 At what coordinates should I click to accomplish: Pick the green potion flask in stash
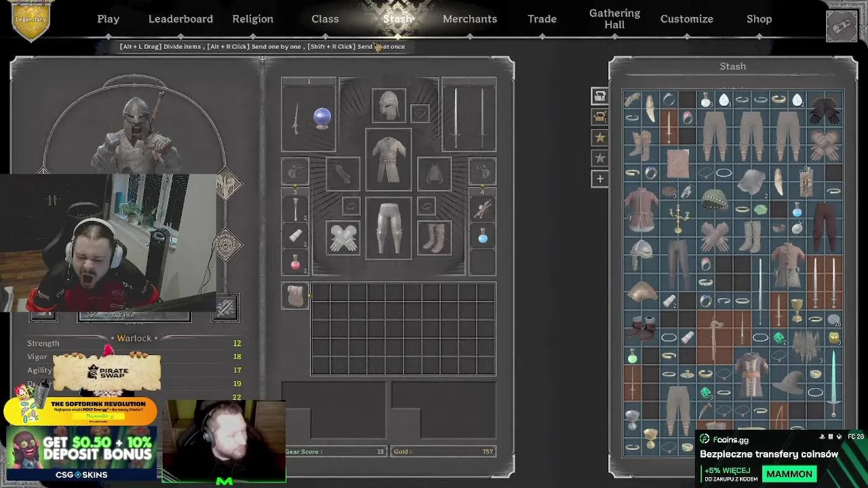(633, 356)
